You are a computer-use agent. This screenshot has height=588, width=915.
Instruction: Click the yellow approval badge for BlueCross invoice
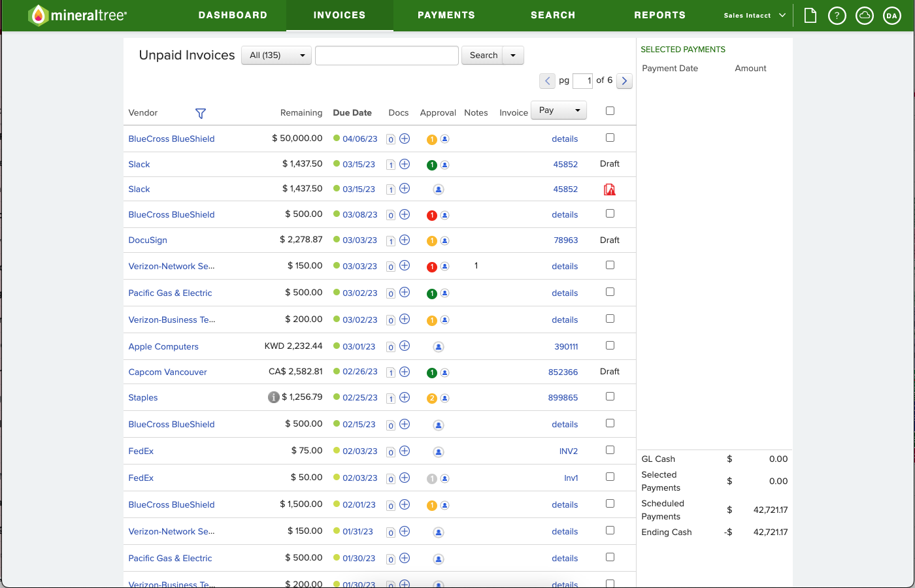pos(432,139)
